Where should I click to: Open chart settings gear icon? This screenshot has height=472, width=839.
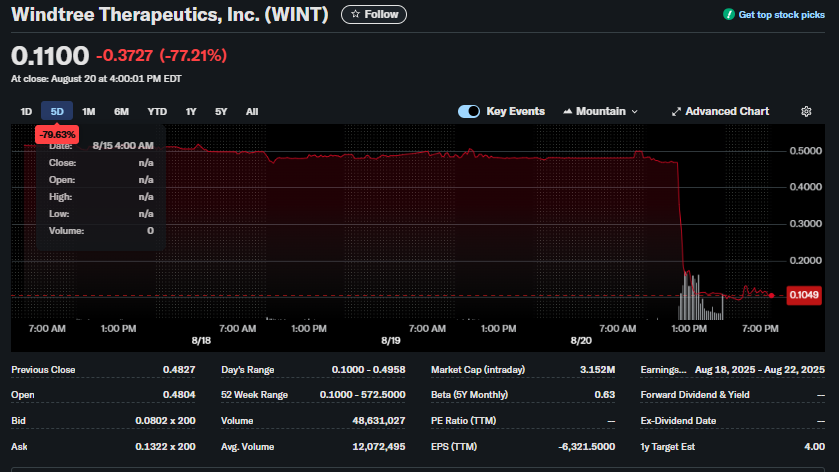click(806, 111)
